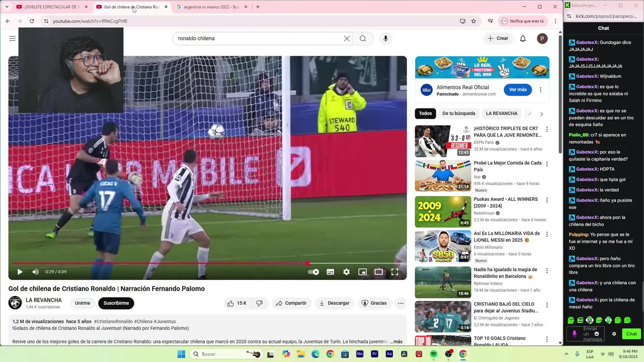Make the video fullscreen
This screenshot has height=362, width=644.
coord(395,272)
